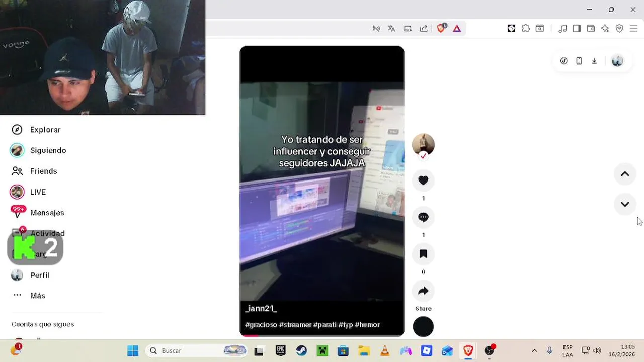
Task: Open the translate page icon
Action: tap(391, 29)
